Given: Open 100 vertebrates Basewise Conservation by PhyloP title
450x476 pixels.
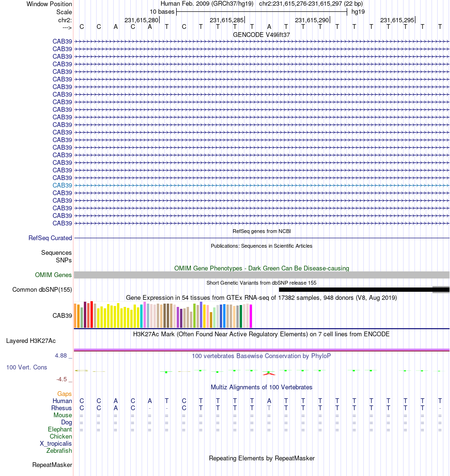Looking at the screenshot, I should pos(261,356).
